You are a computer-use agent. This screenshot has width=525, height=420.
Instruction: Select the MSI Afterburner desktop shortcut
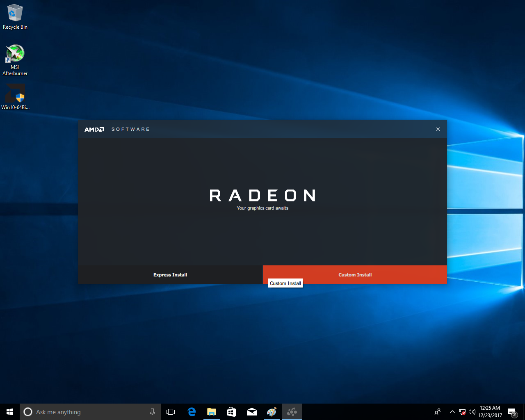tap(15, 60)
